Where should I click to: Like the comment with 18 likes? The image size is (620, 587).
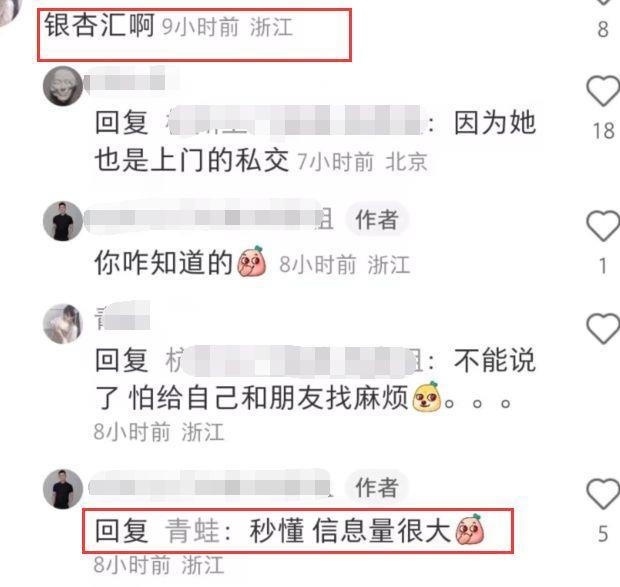603,91
